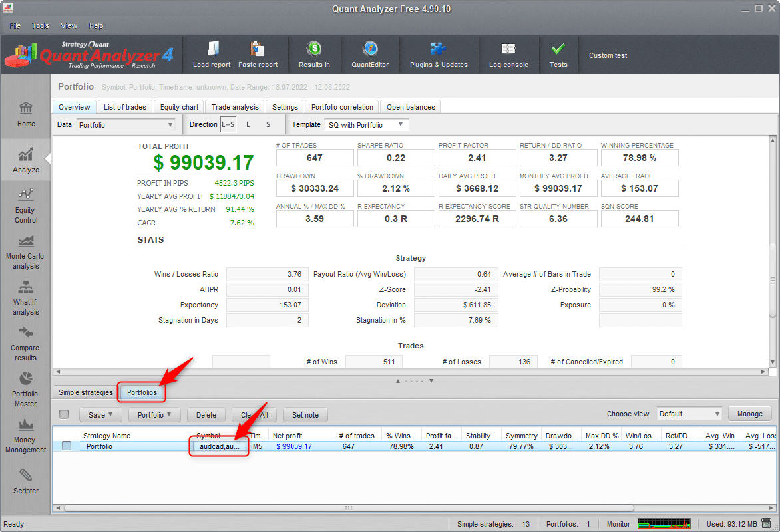Sort by Profit factor column header

click(x=441, y=436)
